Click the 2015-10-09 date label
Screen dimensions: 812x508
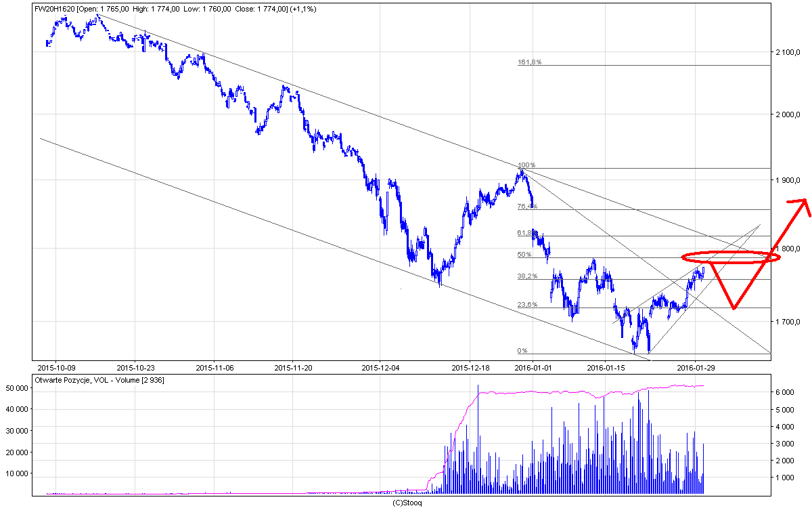[56, 368]
